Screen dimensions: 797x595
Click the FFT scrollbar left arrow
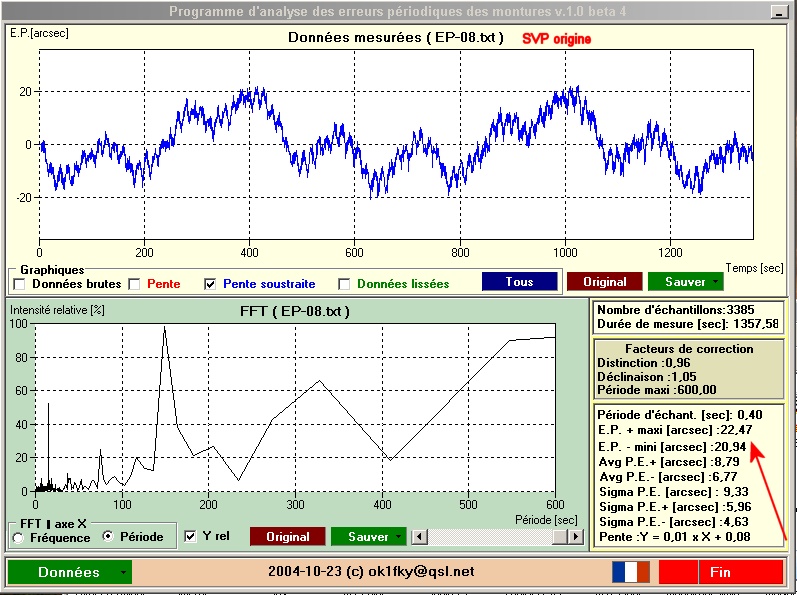[419, 537]
